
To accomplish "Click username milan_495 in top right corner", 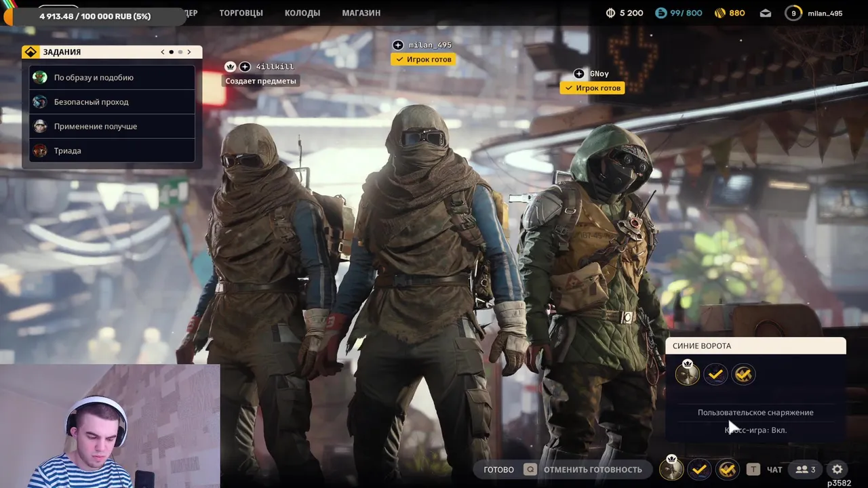I will (x=825, y=13).
